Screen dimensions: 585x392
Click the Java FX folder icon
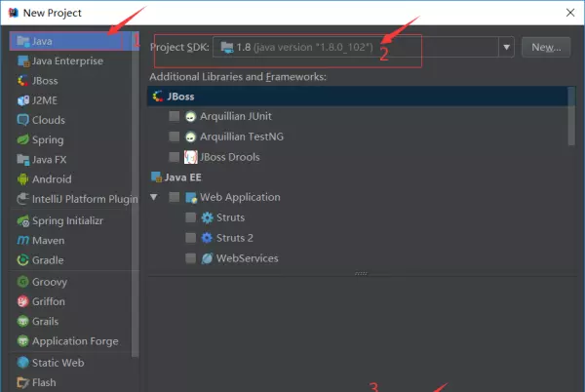23,160
